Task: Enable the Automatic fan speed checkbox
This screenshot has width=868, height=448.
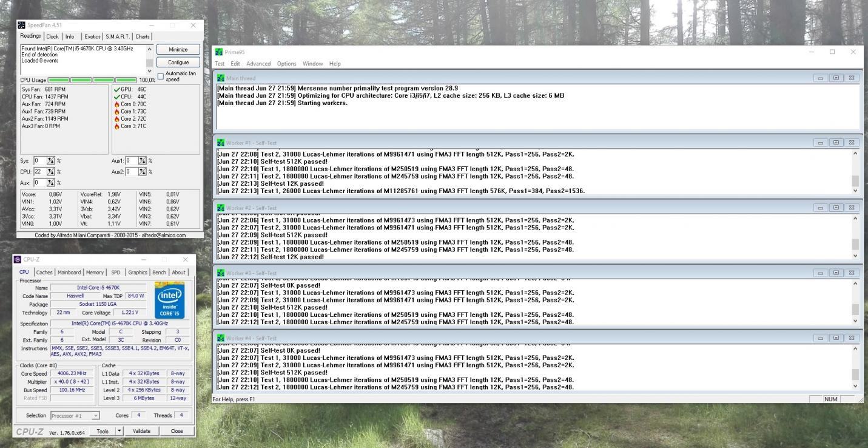Action: (x=161, y=76)
